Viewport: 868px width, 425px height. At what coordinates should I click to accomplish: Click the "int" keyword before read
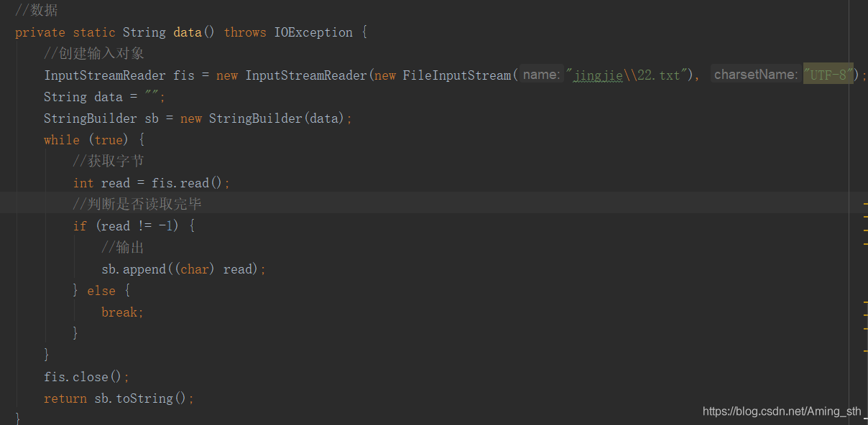[x=83, y=183]
